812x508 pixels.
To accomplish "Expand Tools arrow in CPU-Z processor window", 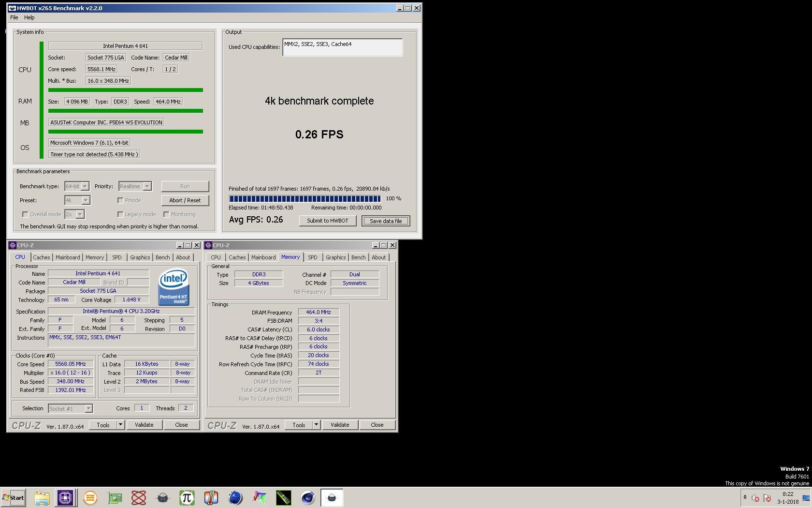I will coord(121,425).
